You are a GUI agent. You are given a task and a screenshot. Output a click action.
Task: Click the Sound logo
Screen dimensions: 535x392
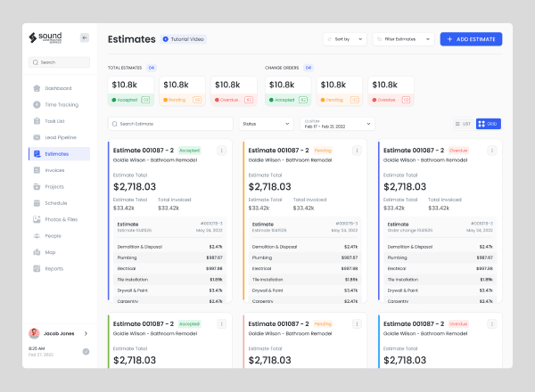pos(45,37)
